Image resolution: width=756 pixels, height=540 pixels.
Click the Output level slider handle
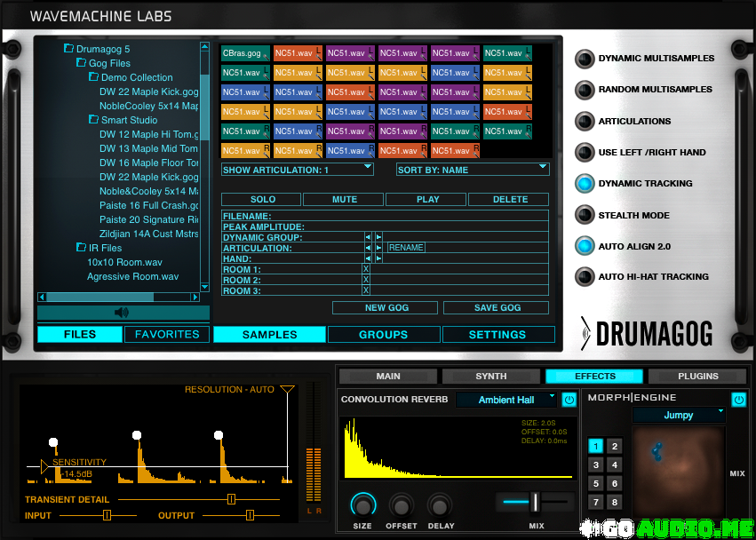click(x=250, y=515)
